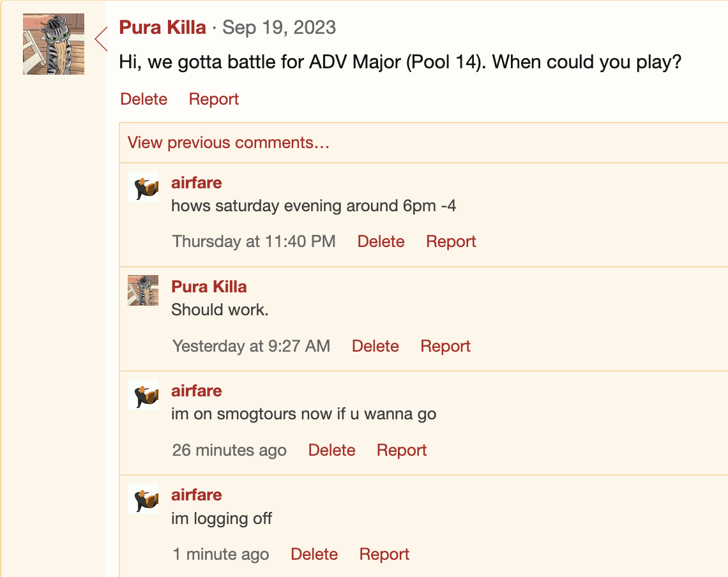
Task: Open Pura Killa profile from post header
Action: (162, 27)
